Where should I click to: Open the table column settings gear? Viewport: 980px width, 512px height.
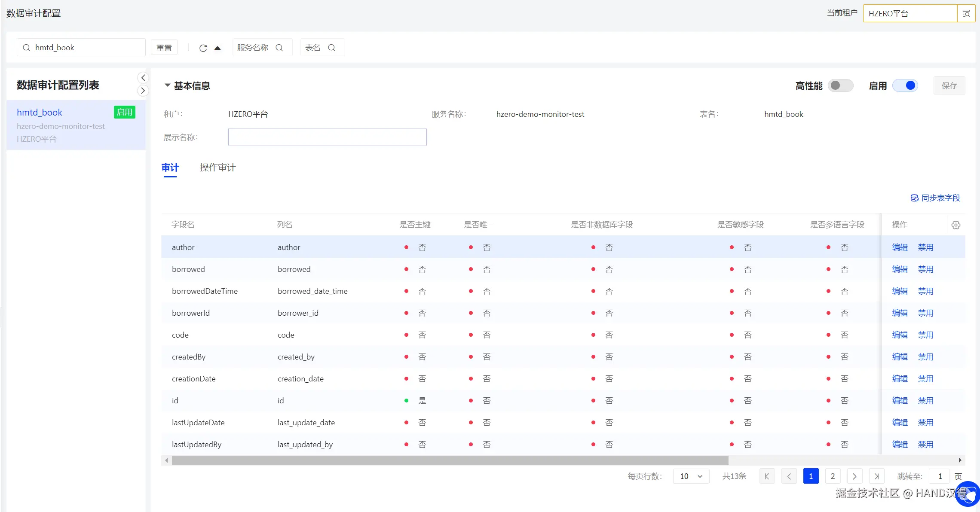956,225
